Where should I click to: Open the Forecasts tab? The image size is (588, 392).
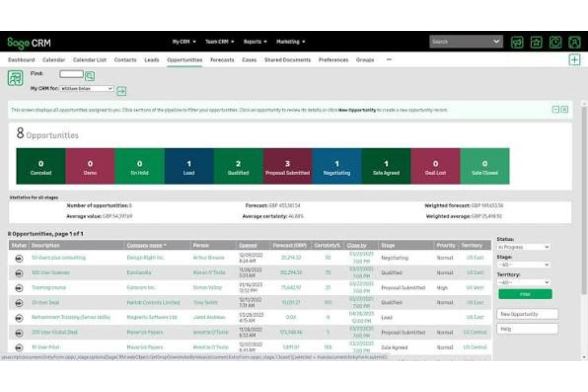coord(222,60)
